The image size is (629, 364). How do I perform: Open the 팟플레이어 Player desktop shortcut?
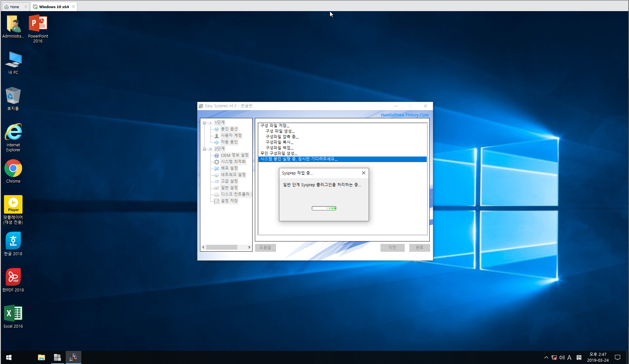pyautogui.click(x=13, y=210)
